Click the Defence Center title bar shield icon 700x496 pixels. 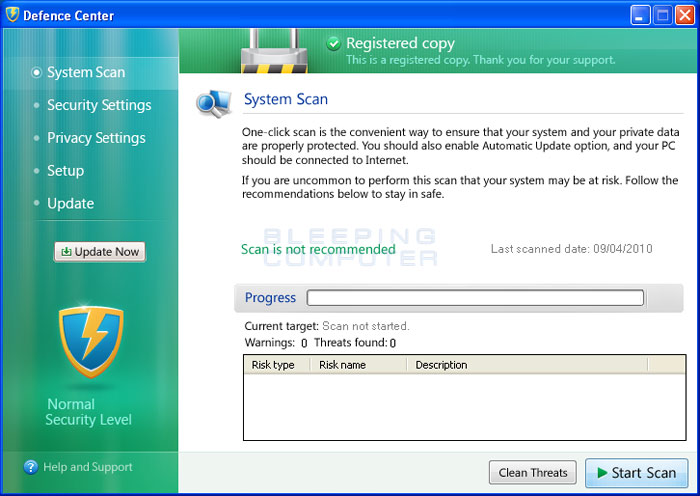(x=12, y=15)
